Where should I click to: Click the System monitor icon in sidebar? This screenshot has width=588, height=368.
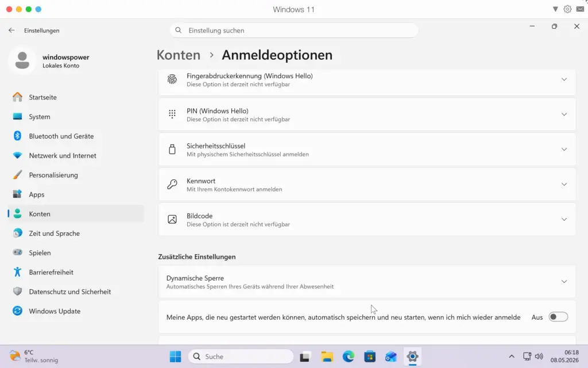click(x=17, y=116)
